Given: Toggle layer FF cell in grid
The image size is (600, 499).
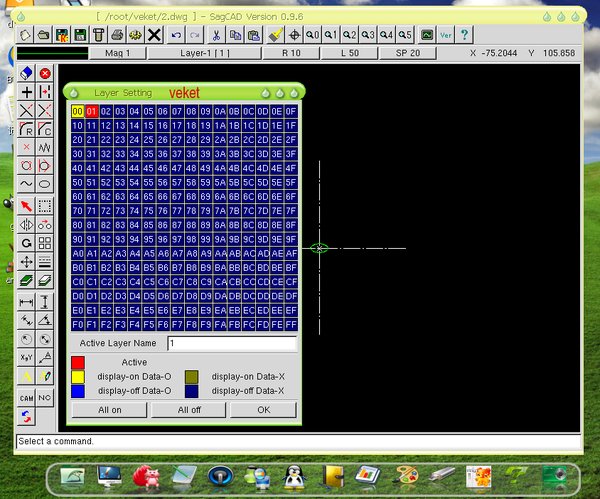Looking at the screenshot, I should pyautogui.click(x=291, y=325).
